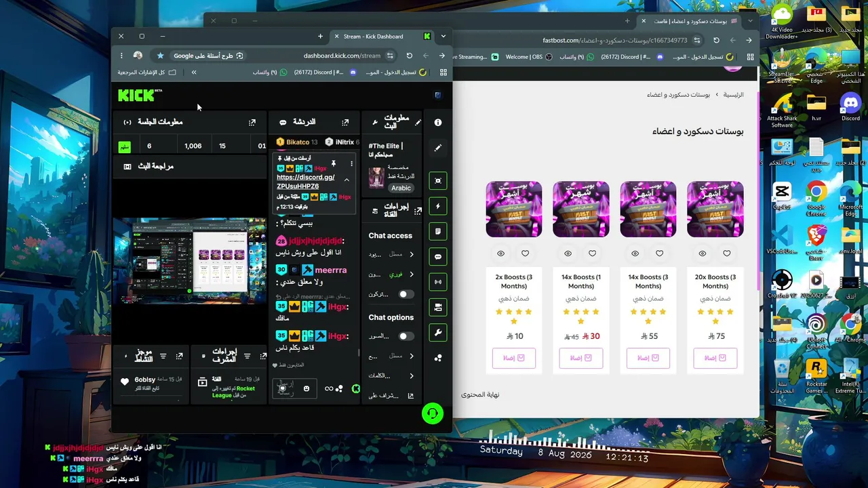Toggle the switch below Chat access rows
This screenshot has width=868, height=488.
point(405,294)
